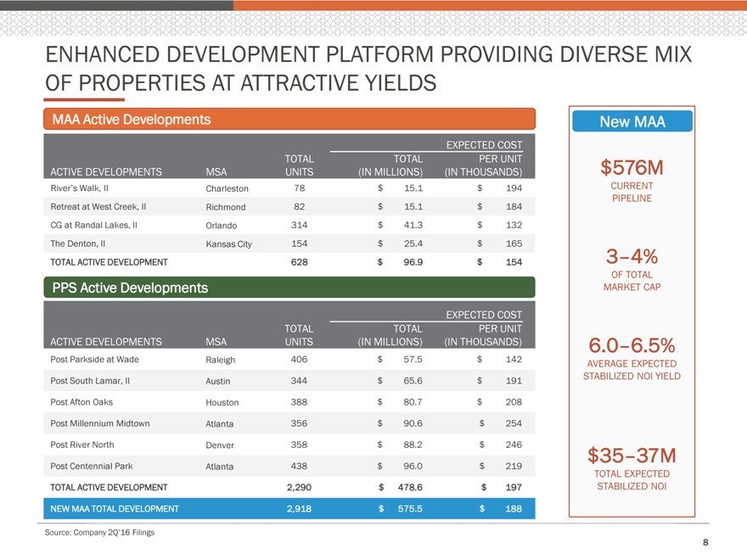Click Post Afton Oaks development name
The height and width of the screenshot is (560, 747).
(81, 402)
